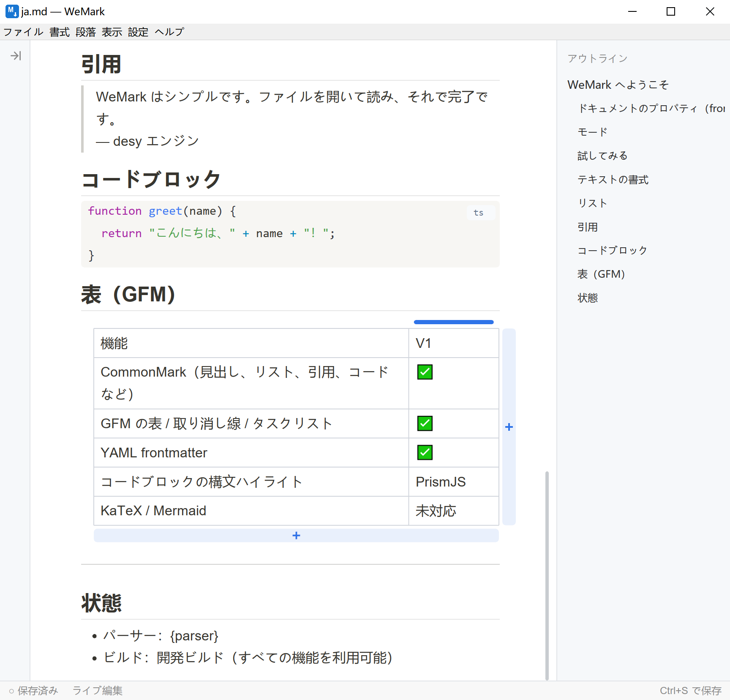This screenshot has height=700, width=730.
Task: Click the WeMark app icon in title bar
Action: click(12, 11)
